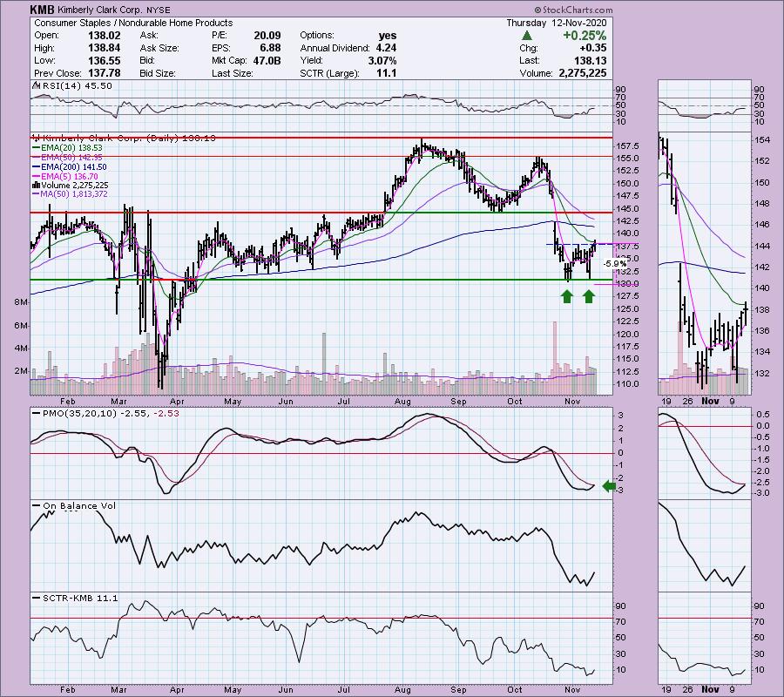
Task: Click the Open value 138.02
Action: [x=105, y=36]
